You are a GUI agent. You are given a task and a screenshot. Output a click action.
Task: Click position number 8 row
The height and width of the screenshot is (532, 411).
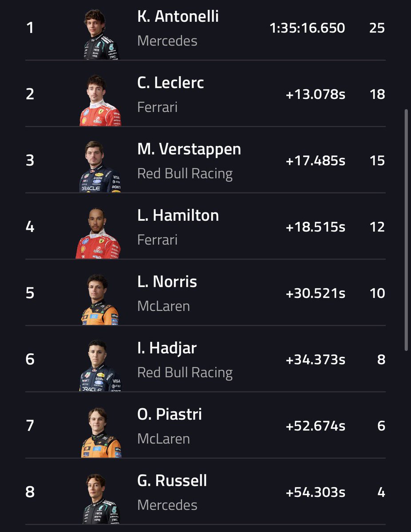tap(205, 492)
